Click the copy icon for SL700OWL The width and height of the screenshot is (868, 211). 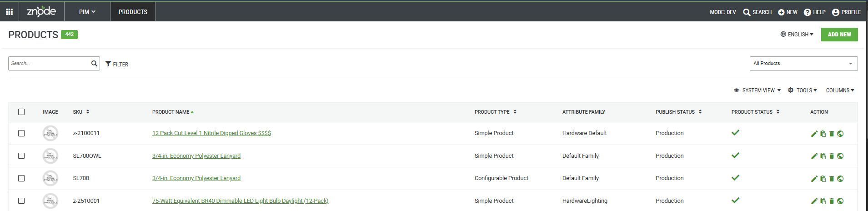tap(823, 156)
